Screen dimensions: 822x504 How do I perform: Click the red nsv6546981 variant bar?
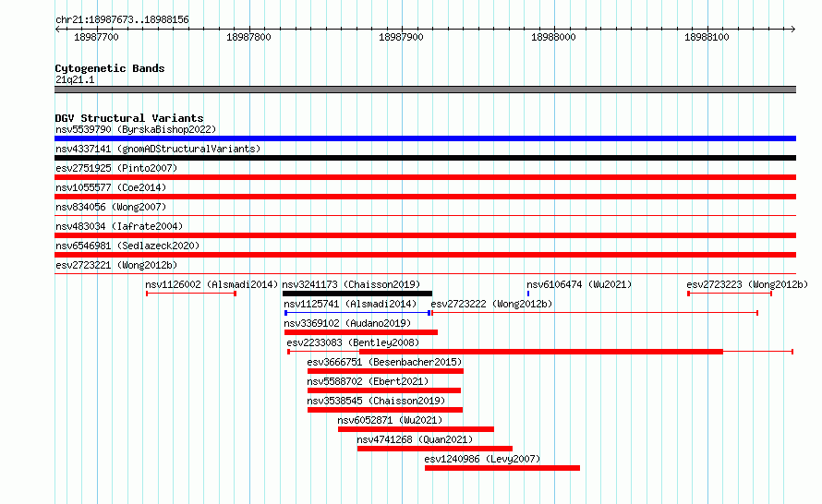coord(425,255)
